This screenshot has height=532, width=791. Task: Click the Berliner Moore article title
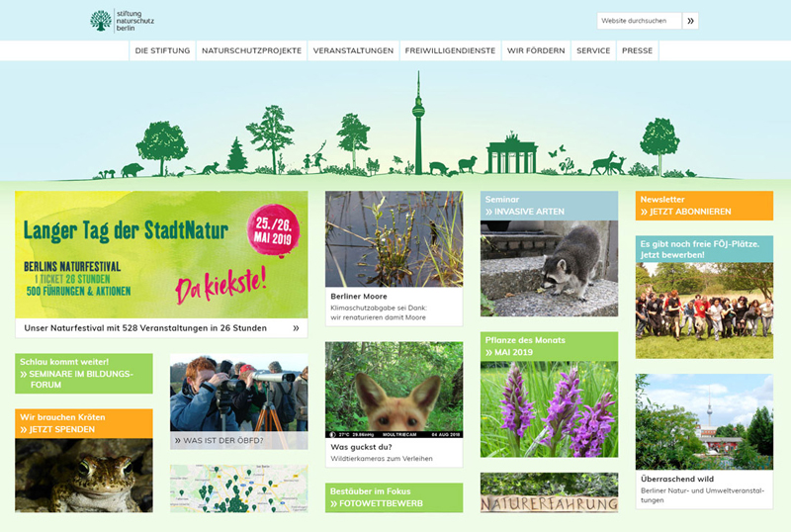click(x=359, y=296)
